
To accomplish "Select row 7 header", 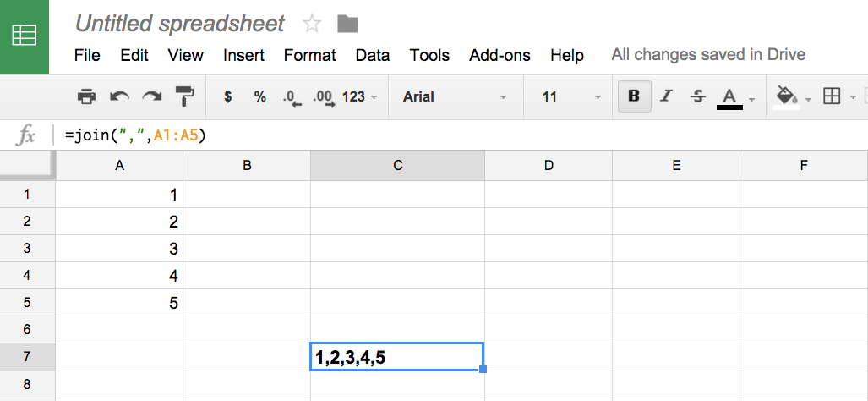I will point(28,357).
